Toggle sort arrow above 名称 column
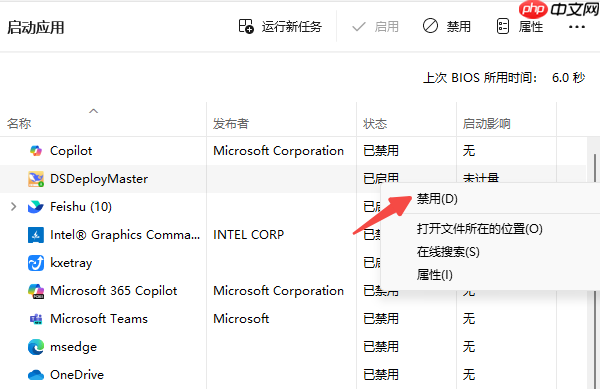 tap(93, 111)
